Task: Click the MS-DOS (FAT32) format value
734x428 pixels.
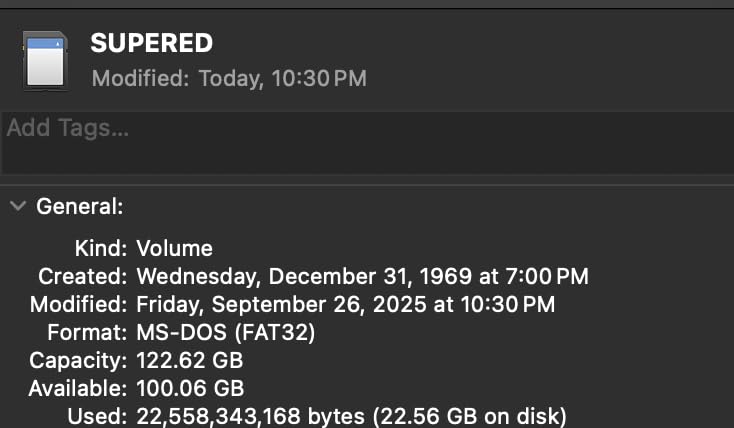Action: point(226,332)
